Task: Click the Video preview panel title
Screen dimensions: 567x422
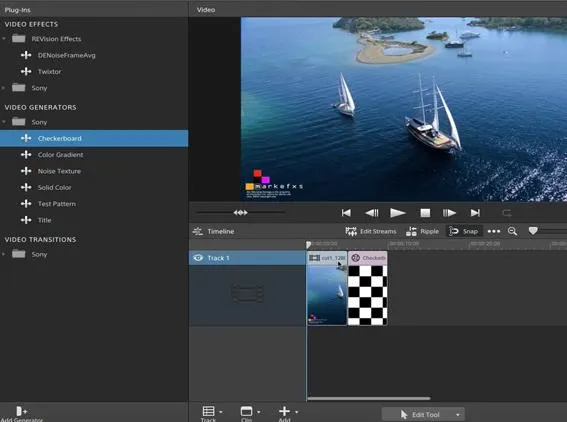Action: click(x=206, y=10)
